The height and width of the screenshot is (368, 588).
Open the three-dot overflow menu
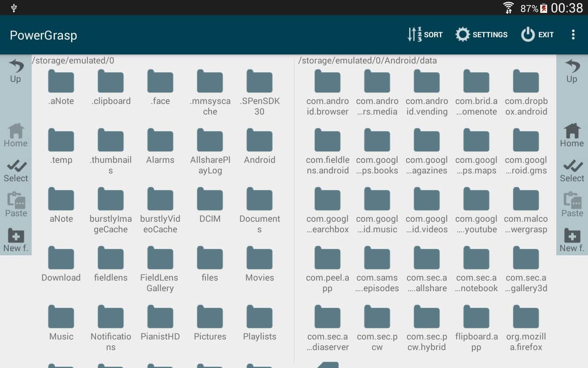click(573, 35)
